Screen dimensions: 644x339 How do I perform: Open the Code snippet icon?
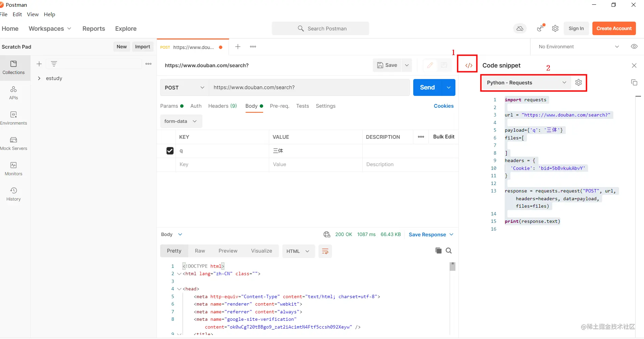point(469,66)
